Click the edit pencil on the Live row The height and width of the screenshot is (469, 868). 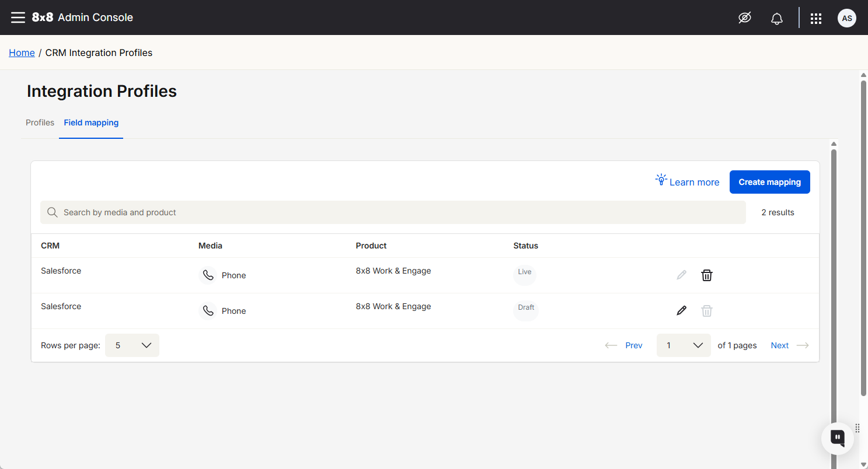pyautogui.click(x=681, y=275)
